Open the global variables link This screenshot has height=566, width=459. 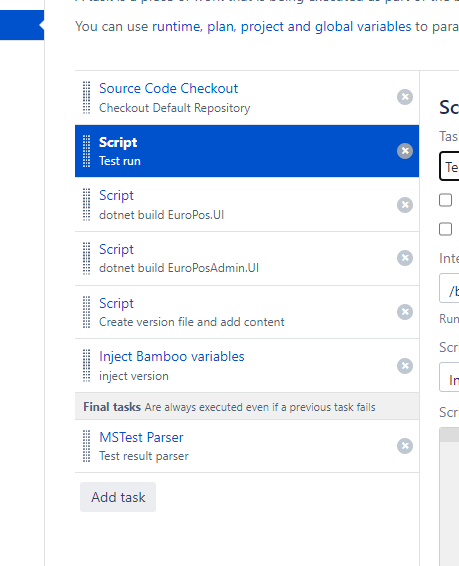363,27
